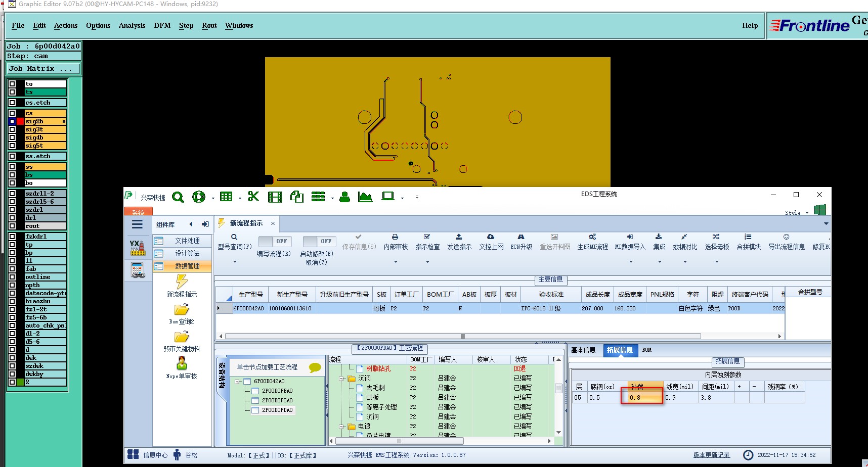The image size is (868, 467).
Task: Select 2P00D0PCA0 tree item
Action: 277,400
